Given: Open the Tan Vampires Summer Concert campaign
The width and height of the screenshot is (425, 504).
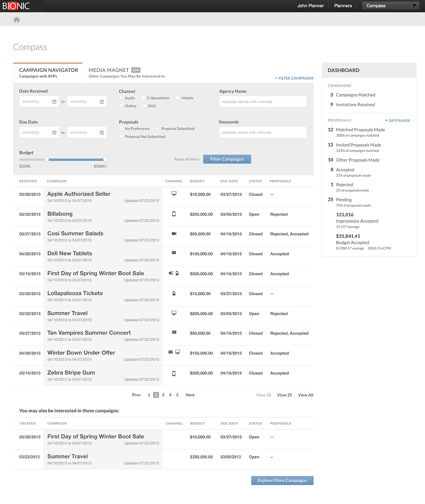Looking at the screenshot, I should [89, 333].
